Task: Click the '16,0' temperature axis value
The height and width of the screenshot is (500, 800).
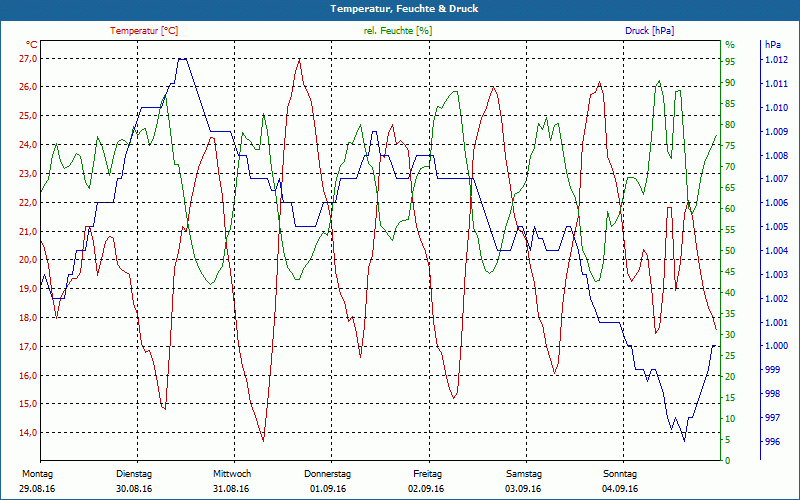Action: point(28,376)
